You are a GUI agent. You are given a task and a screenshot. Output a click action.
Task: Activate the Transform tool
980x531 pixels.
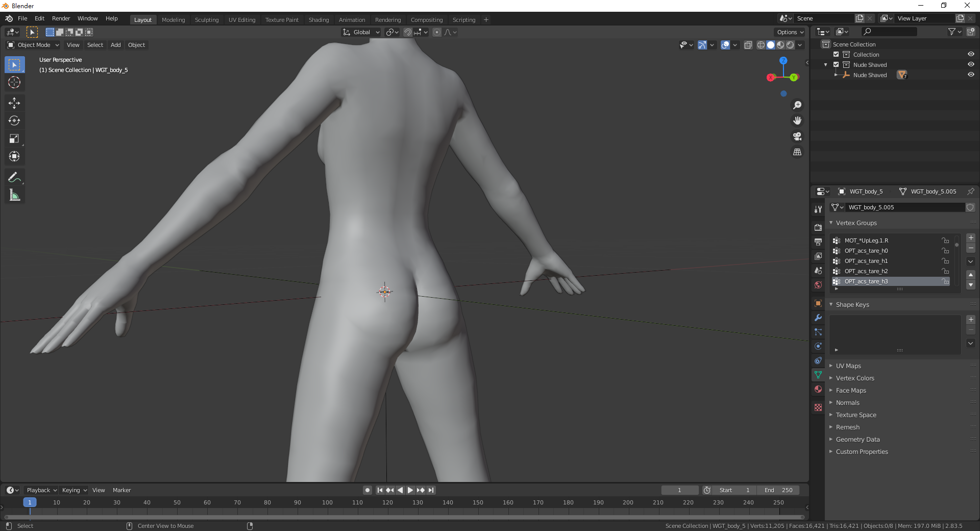click(14, 157)
